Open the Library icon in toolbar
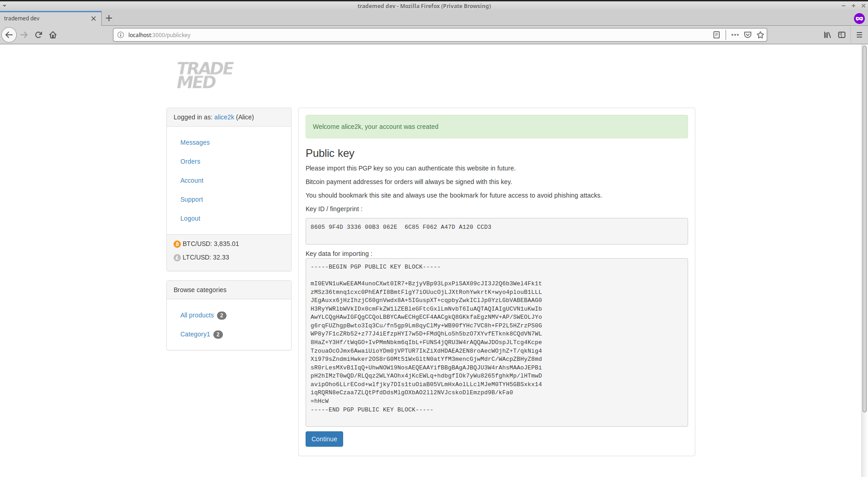 coord(827,35)
